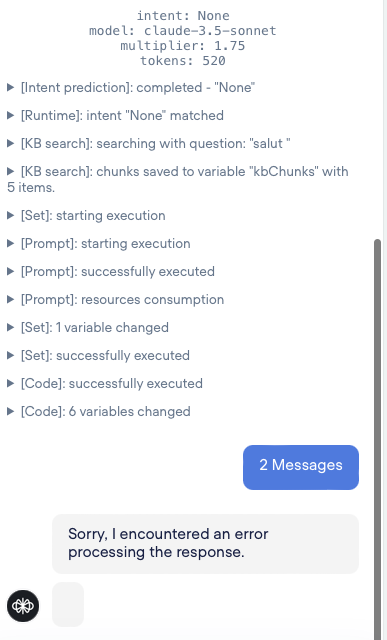
Task: Click the model claude-3.5-sonnet text
Action: (x=182, y=31)
